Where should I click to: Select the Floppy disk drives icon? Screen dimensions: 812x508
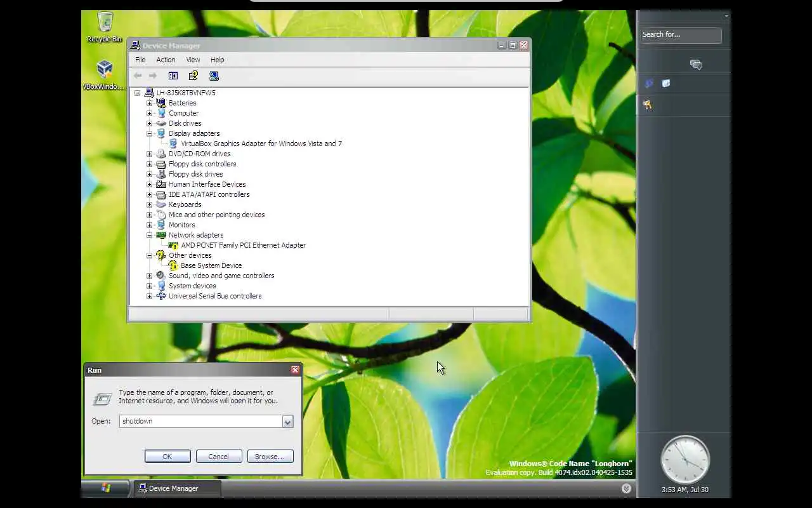161,174
